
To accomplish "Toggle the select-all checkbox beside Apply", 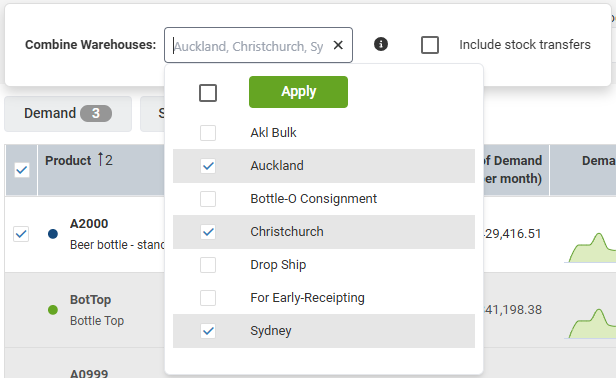I will 208,93.
